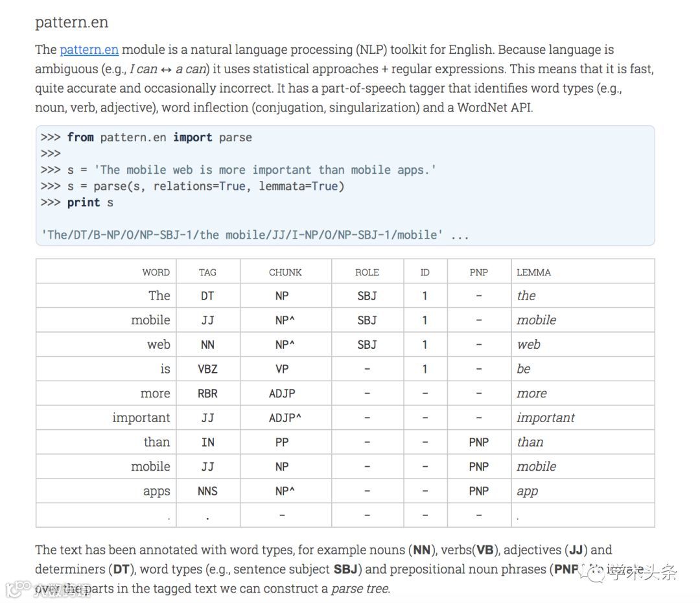Click the ADJP^ chunk cell
700x603 pixels.
pos(285,418)
